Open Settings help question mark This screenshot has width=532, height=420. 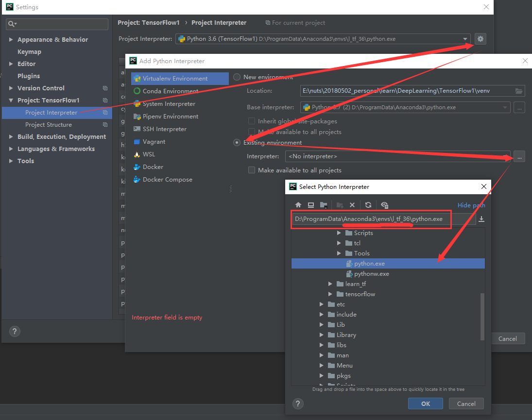click(x=15, y=331)
